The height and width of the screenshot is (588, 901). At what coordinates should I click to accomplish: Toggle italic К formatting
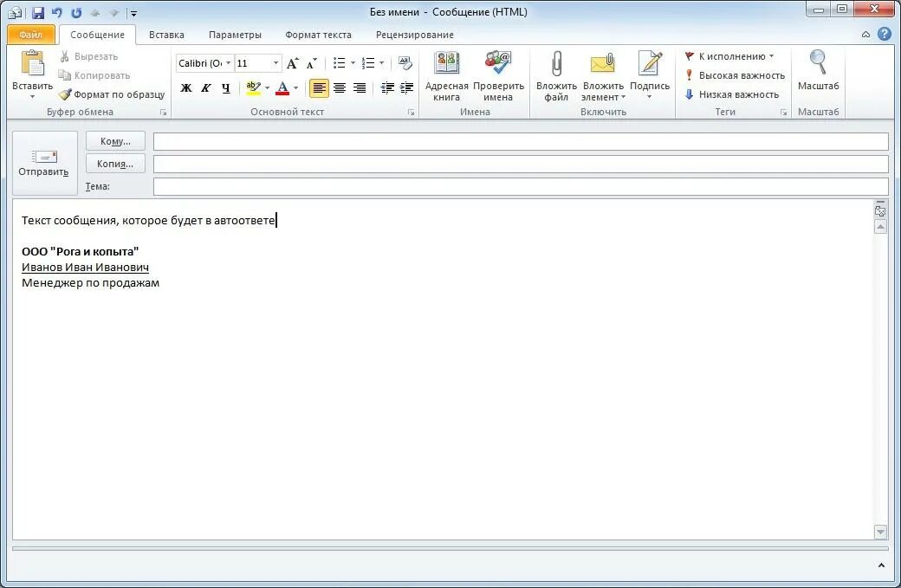click(x=205, y=87)
